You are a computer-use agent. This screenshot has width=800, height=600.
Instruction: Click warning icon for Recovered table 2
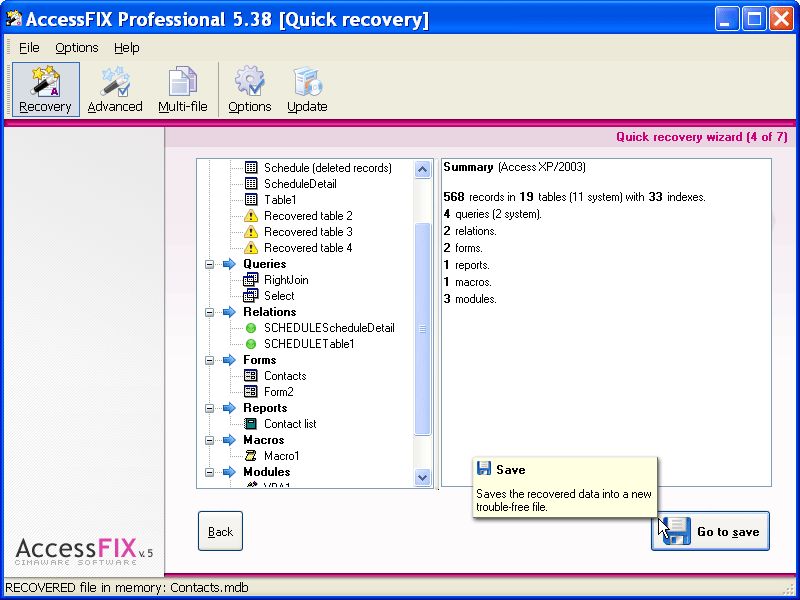point(251,216)
